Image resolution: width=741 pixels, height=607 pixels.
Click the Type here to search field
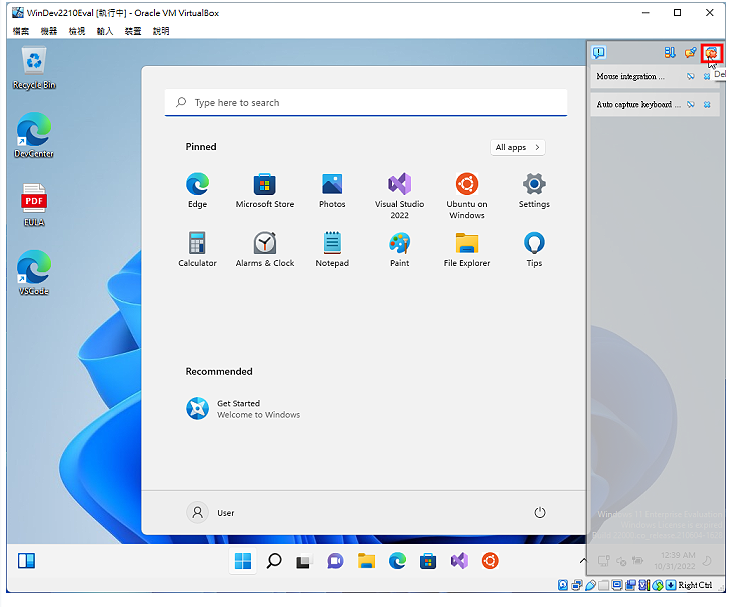pos(366,103)
